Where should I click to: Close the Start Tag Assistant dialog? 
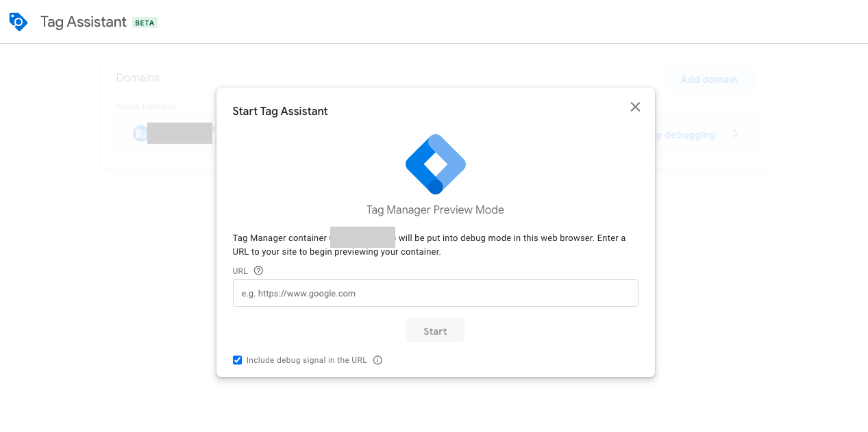(635, 107)
